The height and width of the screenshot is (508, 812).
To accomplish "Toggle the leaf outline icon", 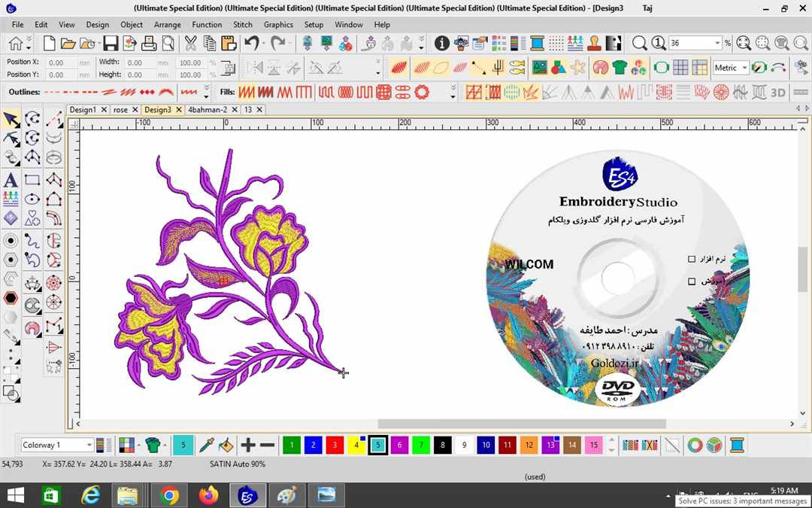I will pyautogui.click(x=441, y=68).
